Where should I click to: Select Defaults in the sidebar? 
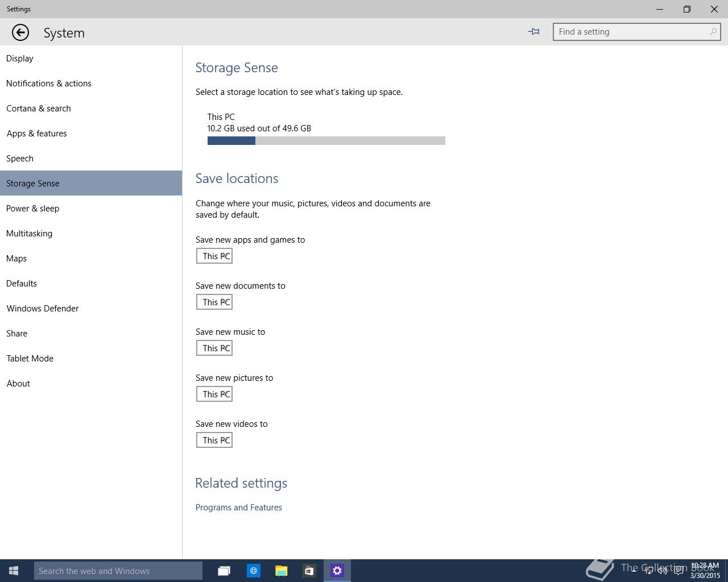91,284
